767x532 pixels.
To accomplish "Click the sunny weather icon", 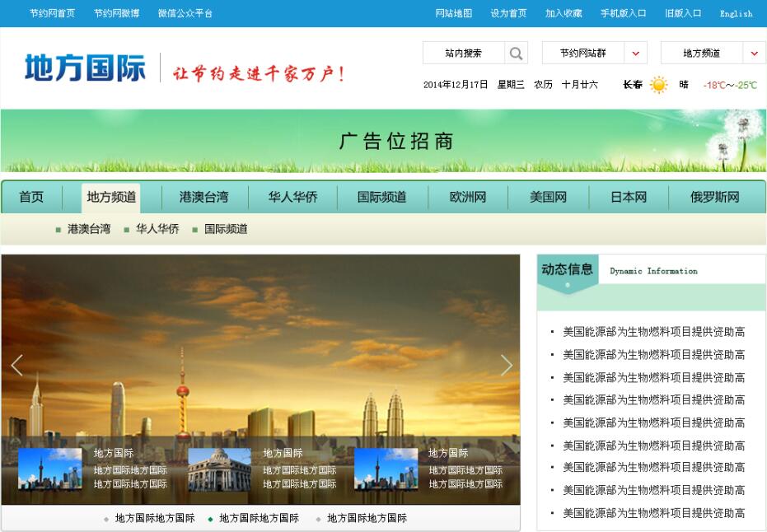I will coord(658,85).
